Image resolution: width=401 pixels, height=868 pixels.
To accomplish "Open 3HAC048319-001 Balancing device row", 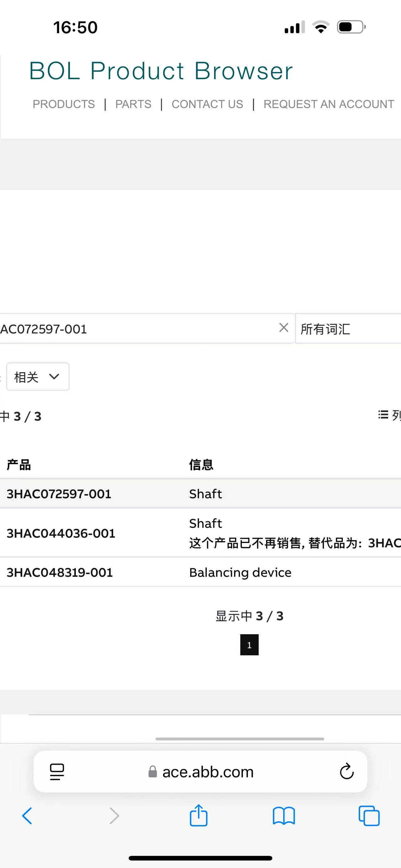I will (x=60, y=572).
